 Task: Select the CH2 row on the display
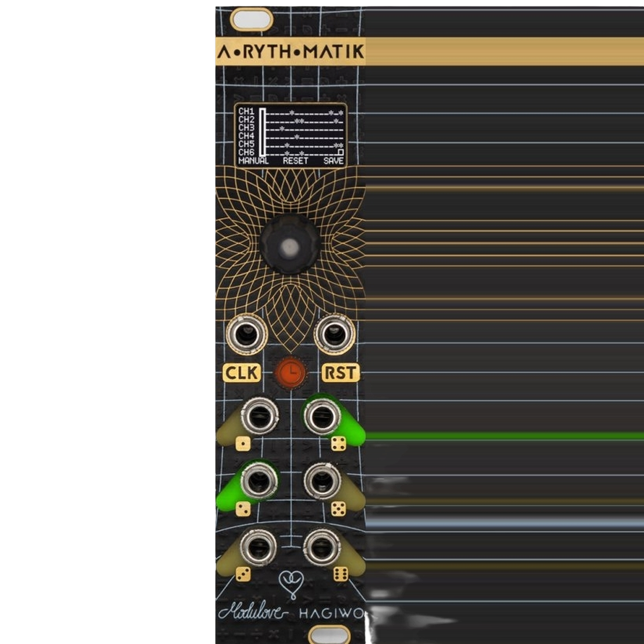(x=291, y=120)
